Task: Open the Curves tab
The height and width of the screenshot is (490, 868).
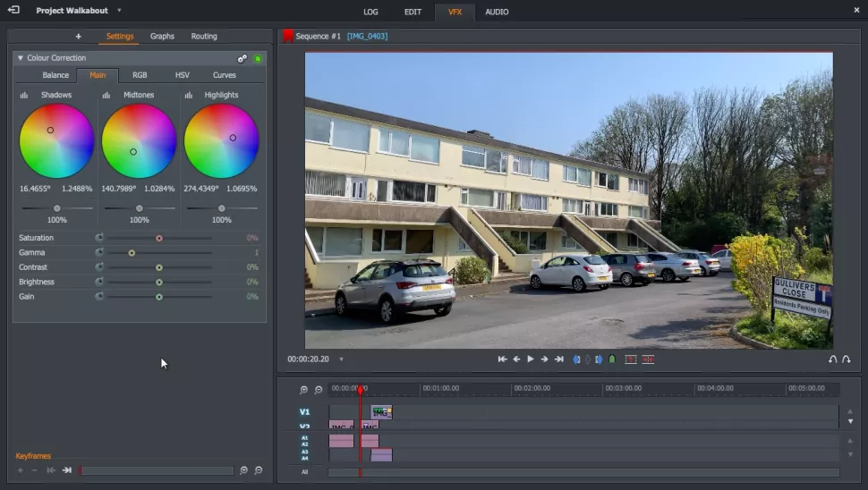Action: tap(224, 75)
